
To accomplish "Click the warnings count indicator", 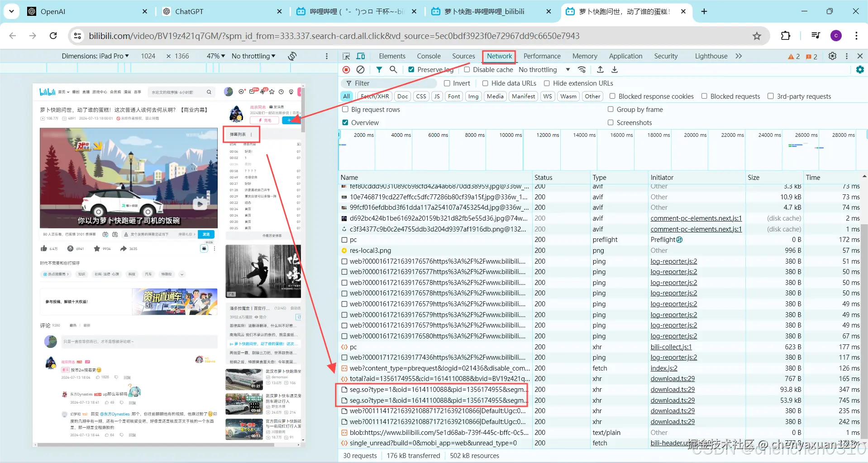I will 794,57.
